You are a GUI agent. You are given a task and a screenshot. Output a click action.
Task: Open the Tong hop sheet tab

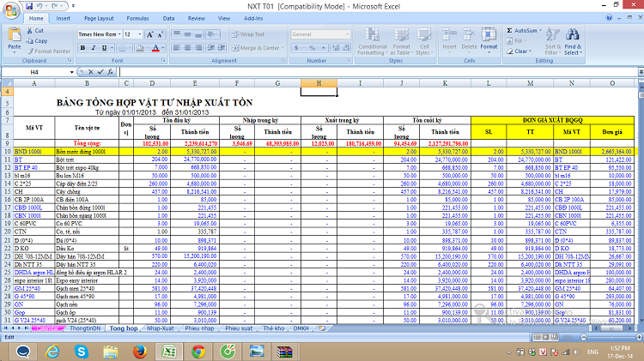[123, 328]
